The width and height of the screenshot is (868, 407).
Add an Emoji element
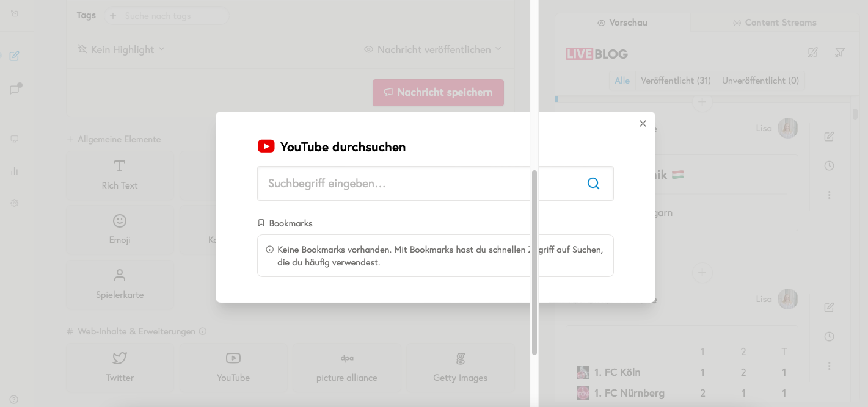pyautogui.click(x=120, y=229)
